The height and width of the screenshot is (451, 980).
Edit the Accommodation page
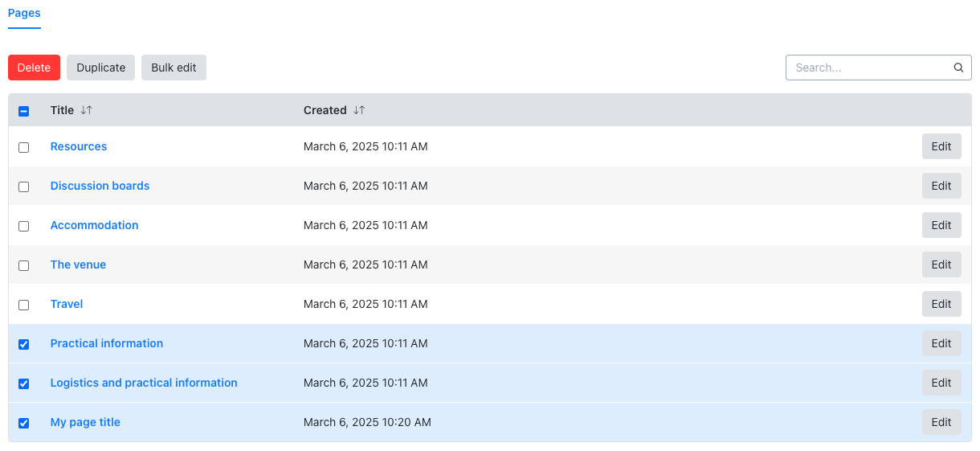click(941, 225)
